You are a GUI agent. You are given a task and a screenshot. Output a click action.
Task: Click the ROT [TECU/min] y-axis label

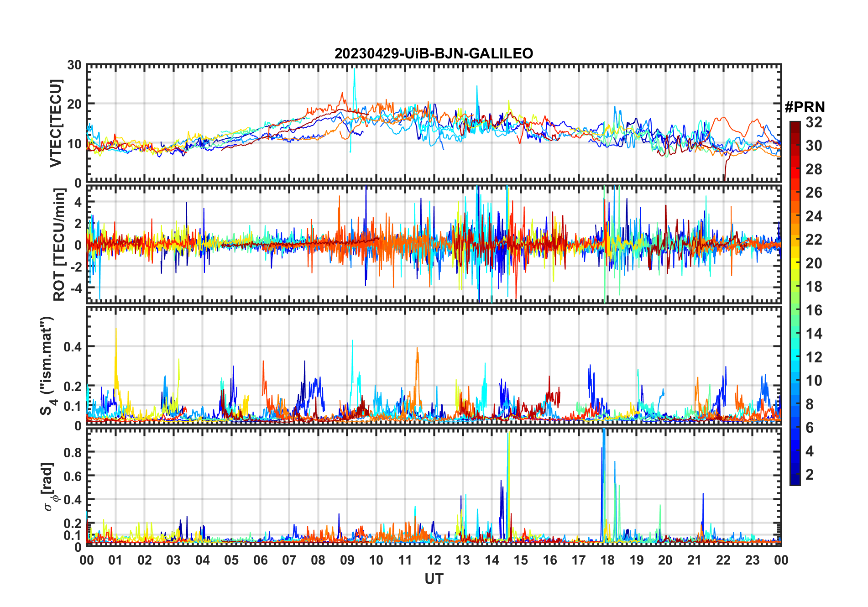[59, 244]
